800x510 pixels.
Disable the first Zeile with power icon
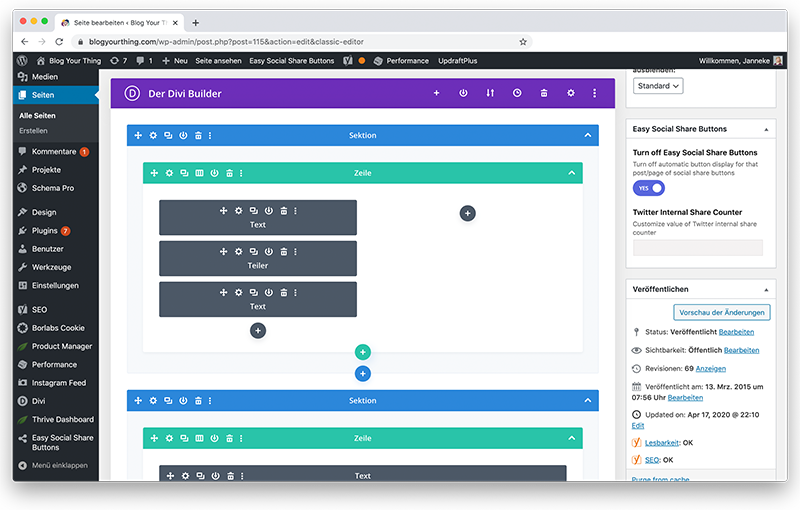(214, 173)
